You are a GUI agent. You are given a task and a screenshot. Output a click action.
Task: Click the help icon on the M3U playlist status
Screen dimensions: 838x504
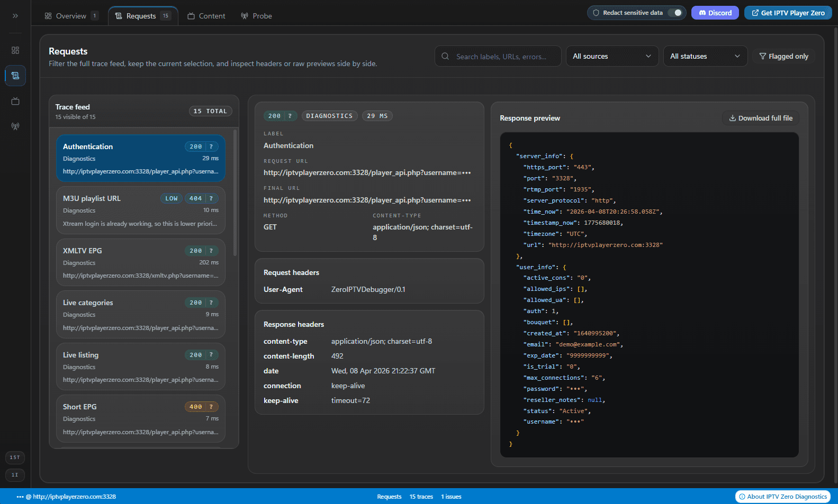211,198
